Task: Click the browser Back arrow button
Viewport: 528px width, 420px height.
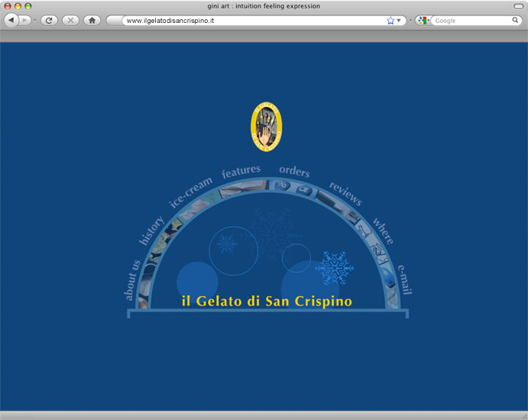Action: (x=11, y=21)
